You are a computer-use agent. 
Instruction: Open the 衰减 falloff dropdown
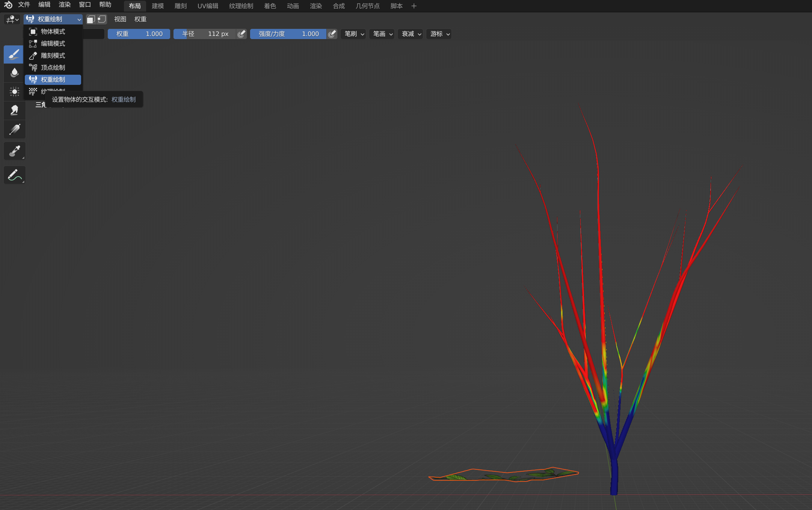pyautogui.click(x=411, y=34)
